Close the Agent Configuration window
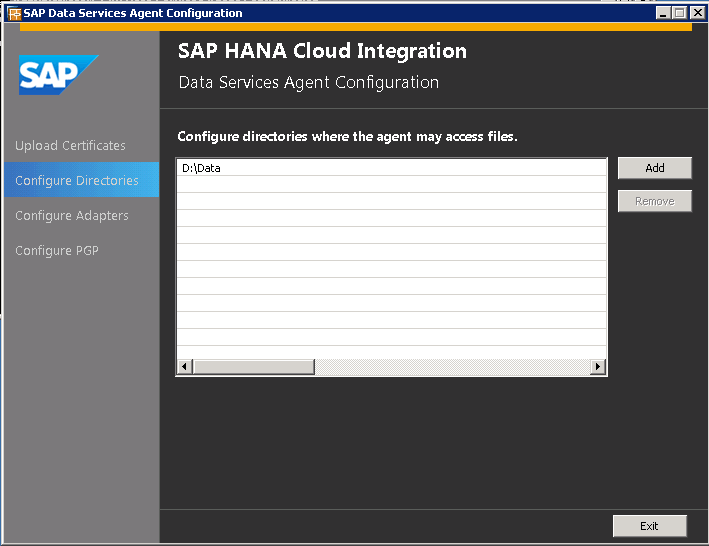This screenshot has width=709, height=546. (x=696, y=13)
